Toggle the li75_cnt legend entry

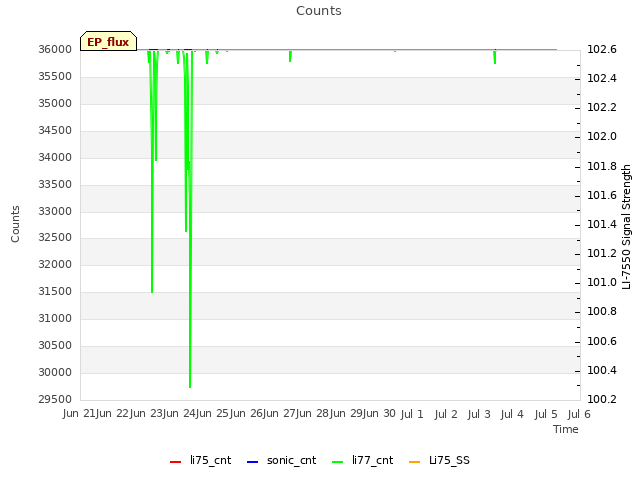(x=200, y=460)
